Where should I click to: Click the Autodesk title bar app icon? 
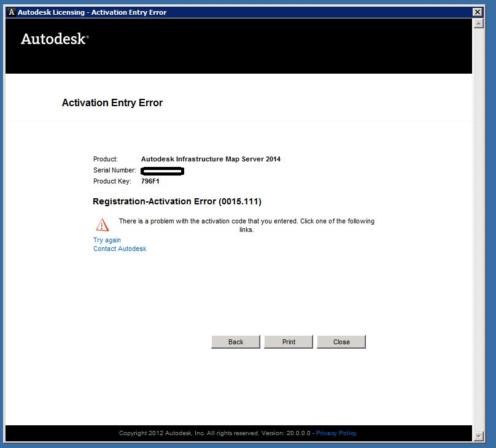(x=12, y=12)
